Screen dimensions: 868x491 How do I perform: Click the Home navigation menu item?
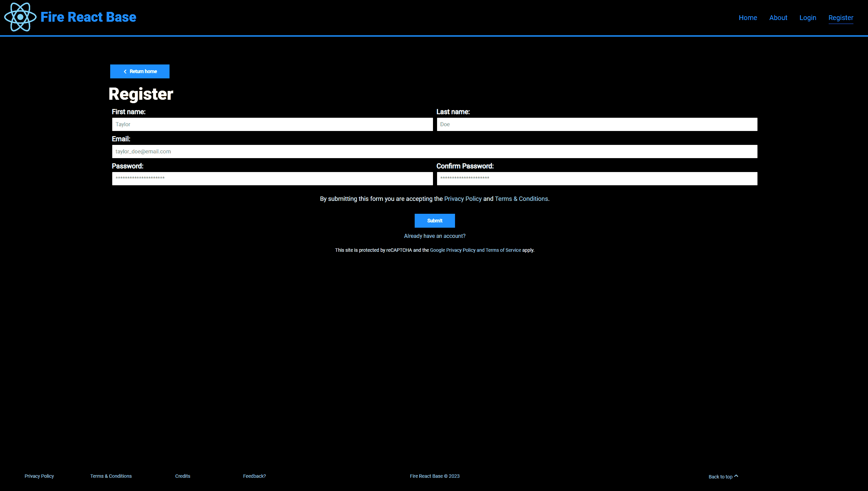point(748,17)
